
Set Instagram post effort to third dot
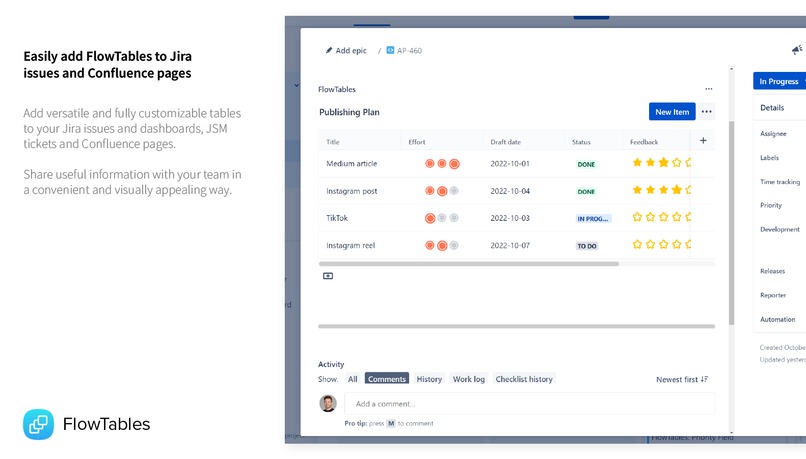click(454, 191)
